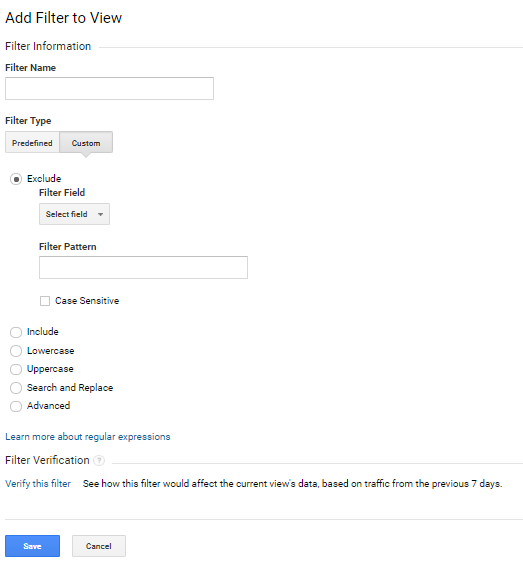Open the Select field filter dropdown
Viewport: 523px width, 578px height.
(x=74, y=214)
